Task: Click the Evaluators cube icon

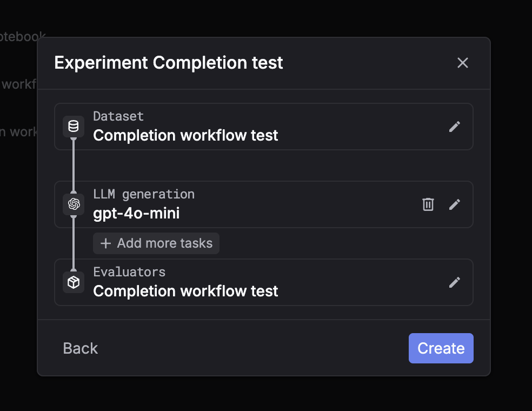Action: (x=74, y=282)
